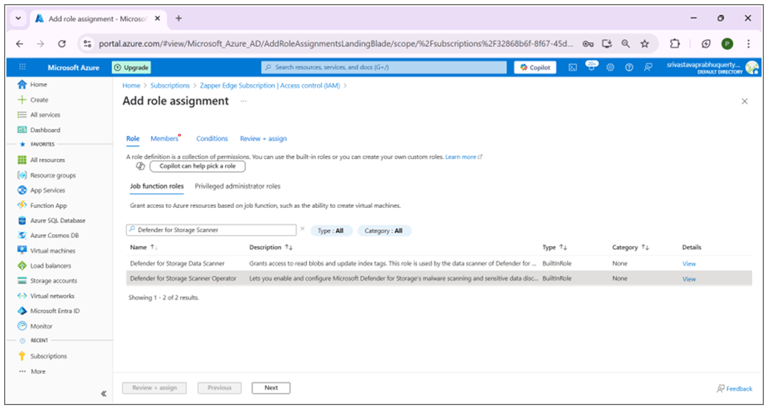
Task: Select the Privileged administrator roles tab
Action: [x=238, y=186]
